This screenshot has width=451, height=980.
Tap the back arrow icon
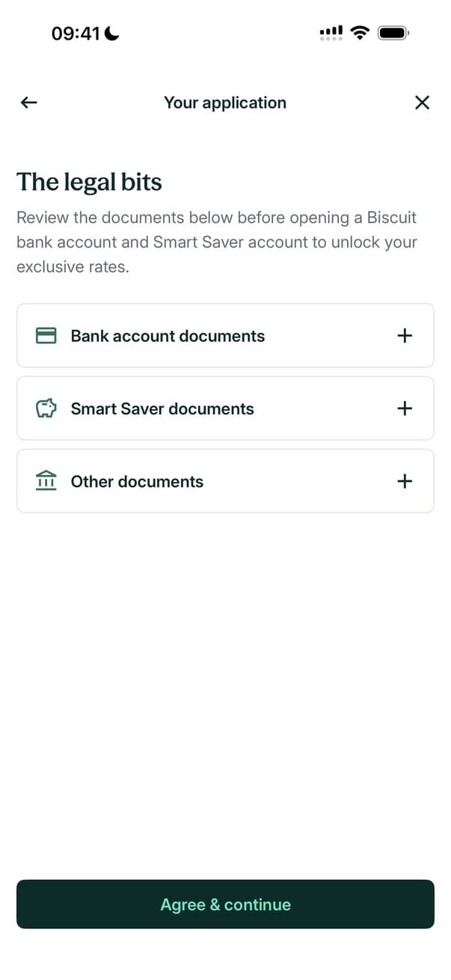tap(29, 102)
